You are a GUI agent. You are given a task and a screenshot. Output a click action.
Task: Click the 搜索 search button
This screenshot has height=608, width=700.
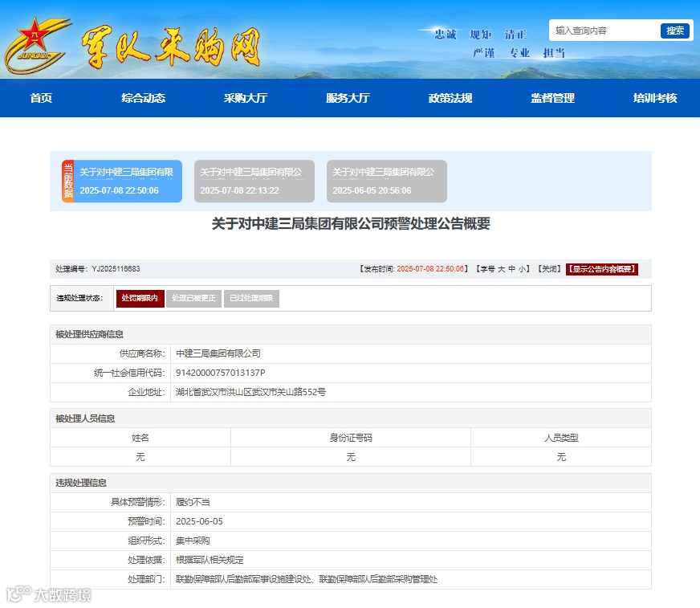click(675, 31)
